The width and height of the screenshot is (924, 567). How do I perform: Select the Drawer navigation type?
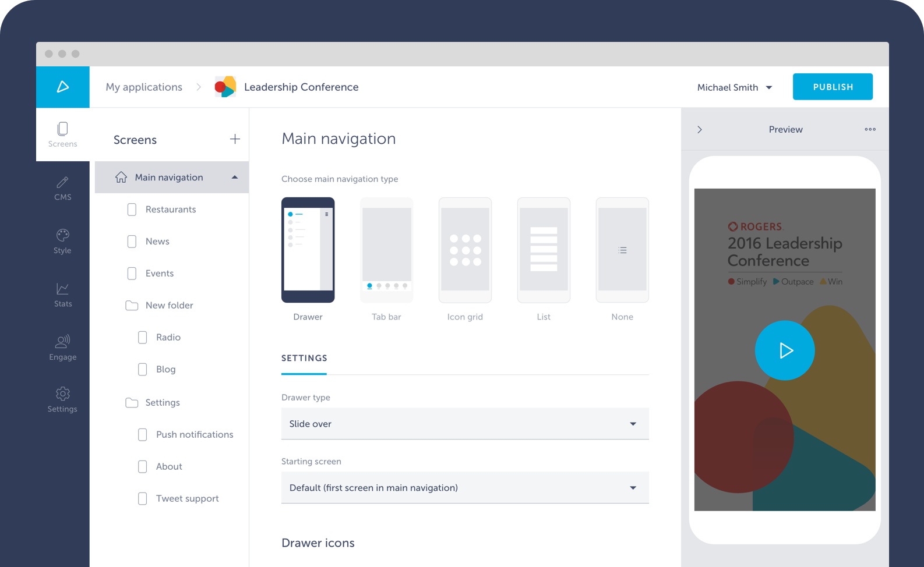[308, 250]
